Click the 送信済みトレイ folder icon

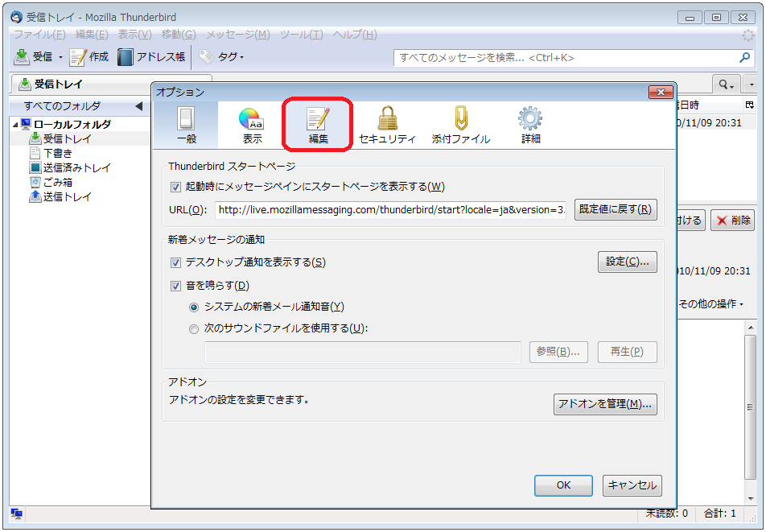35,168
